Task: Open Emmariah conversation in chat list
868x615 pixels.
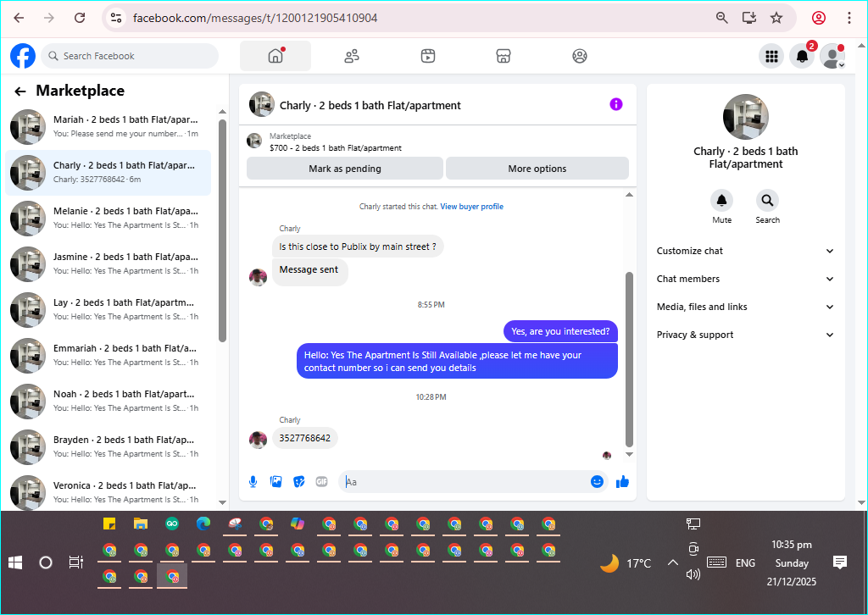Action: click(x=108, y=356)
